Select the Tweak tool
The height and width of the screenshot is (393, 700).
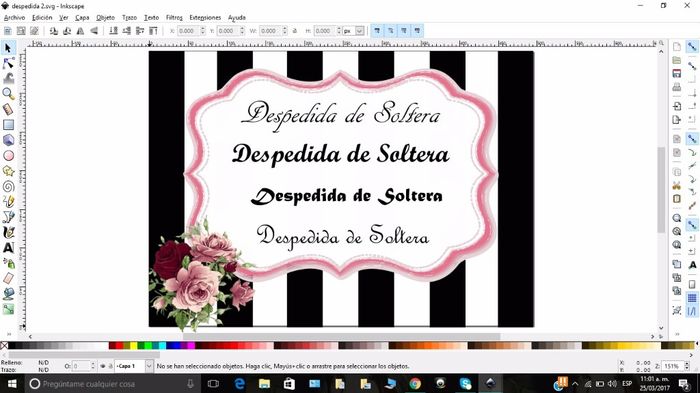[8, 78]
